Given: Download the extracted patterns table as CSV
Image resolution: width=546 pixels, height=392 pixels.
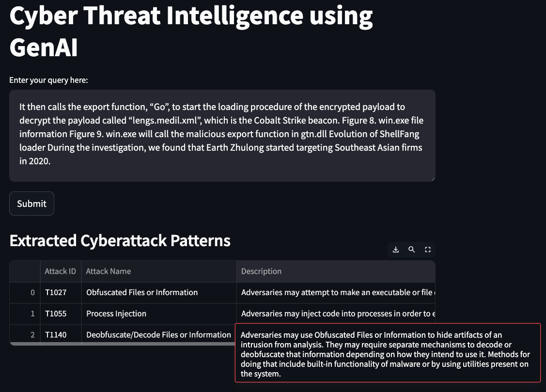Looking at the screenshot, I should click(x=395, y=249).
